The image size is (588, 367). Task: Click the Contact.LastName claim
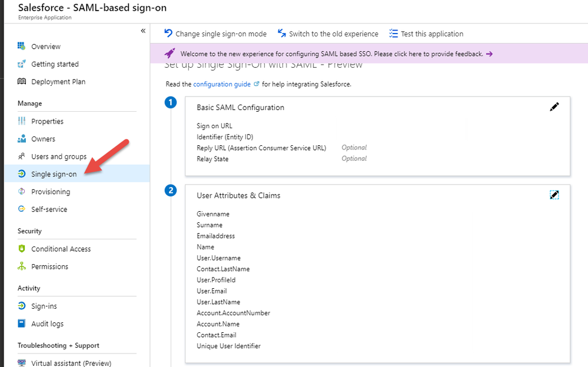point(223,269)
